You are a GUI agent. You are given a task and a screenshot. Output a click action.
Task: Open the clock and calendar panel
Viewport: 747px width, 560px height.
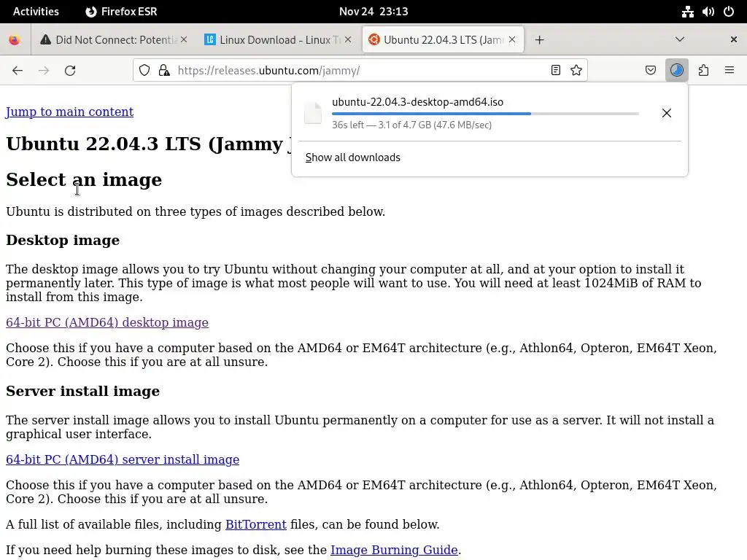[x=373, y=12]
